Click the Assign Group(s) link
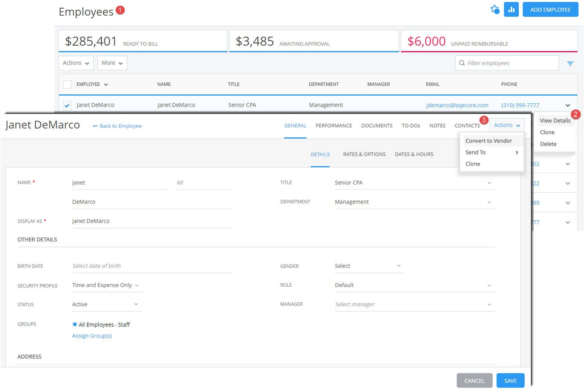Viewport: 584px width, 392px height. (x=92, y=336)
